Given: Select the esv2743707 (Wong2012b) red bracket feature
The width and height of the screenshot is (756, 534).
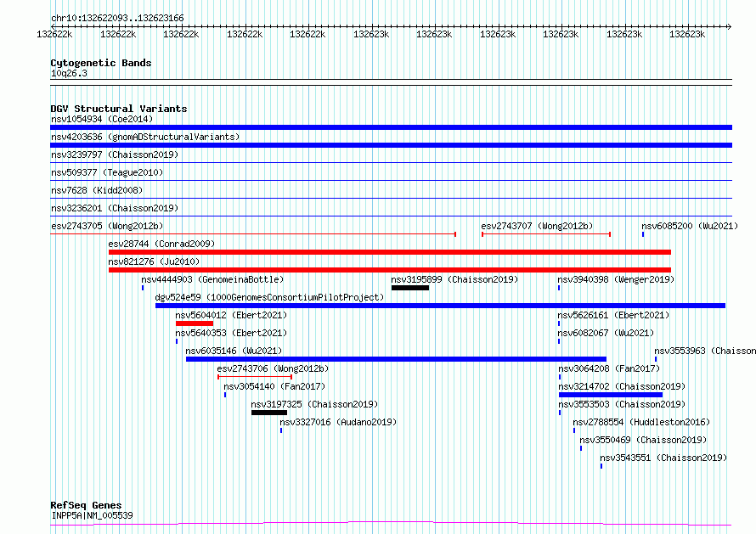Looking at the screenshot, I should pos(546,234).
